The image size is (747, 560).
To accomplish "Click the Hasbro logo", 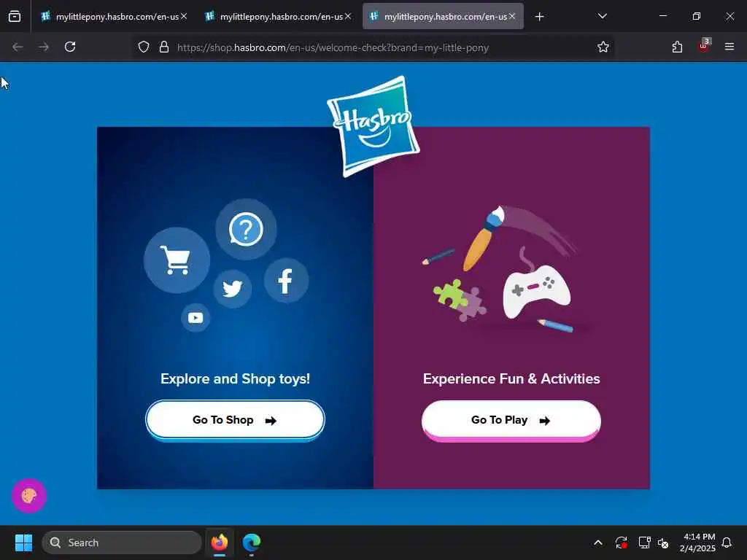I will (373, 126).
